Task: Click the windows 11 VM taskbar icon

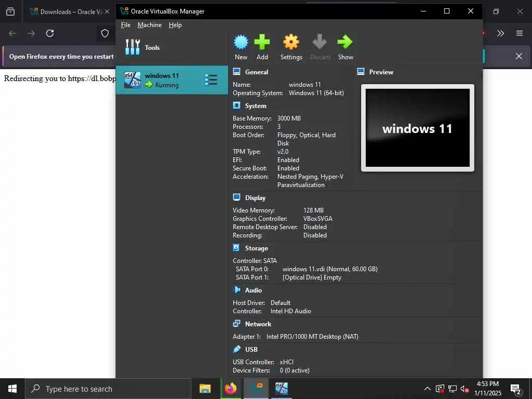Action: click(x=282, y=389)
